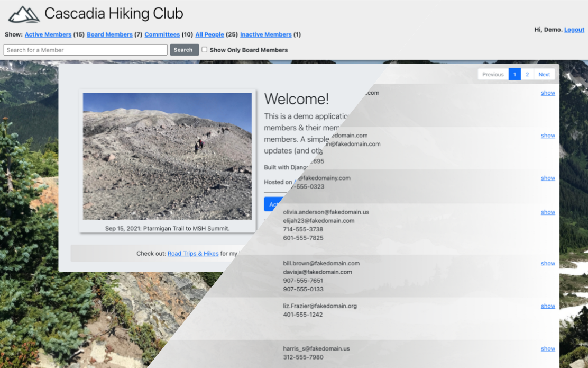
Task: Open the Committees link
Action: click(x=162, y=34)
